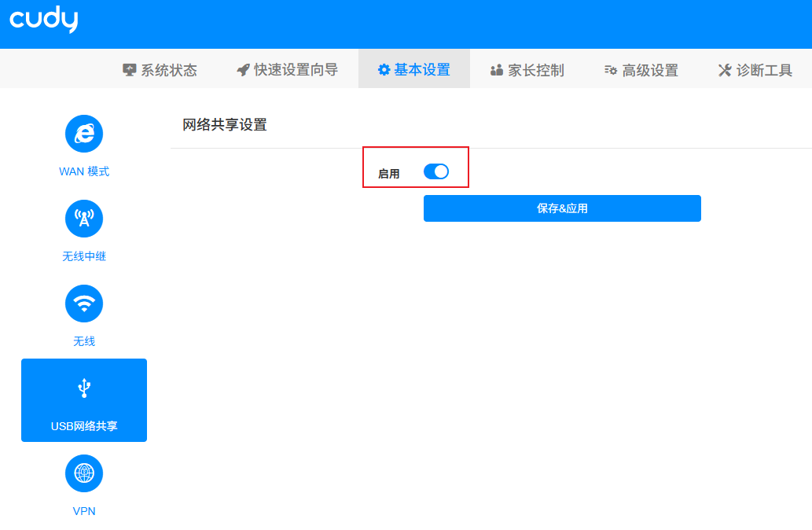Open the 快速设置向导 tab
The width and height of the screenshot is (812, 530).
(288, 70)
